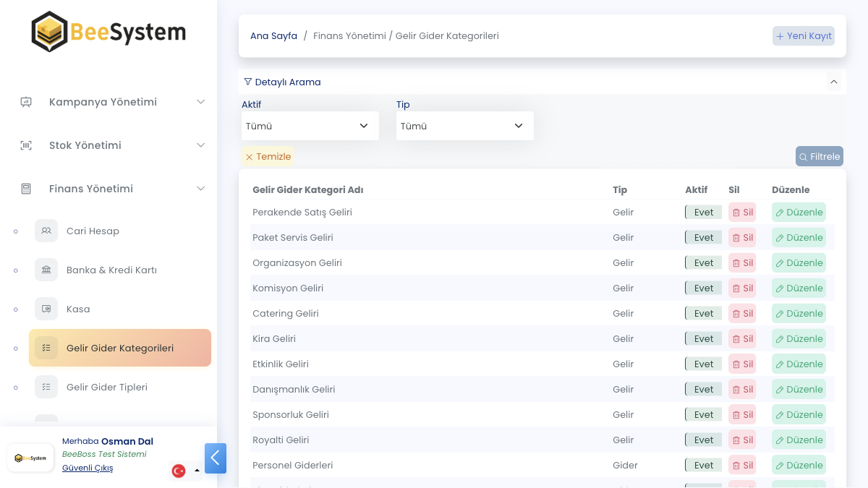Click the Banka & Kredi Kartı icon
This screenshot has height=488, width=868.
pos(46,270)
